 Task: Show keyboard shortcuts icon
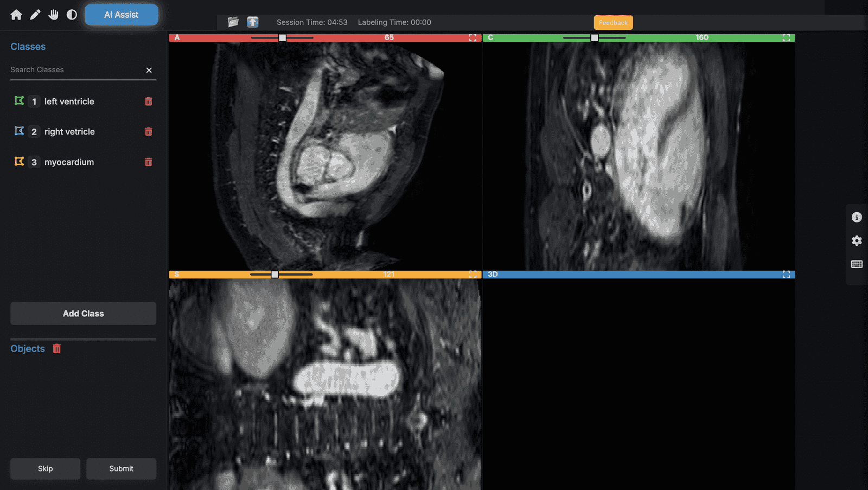[x=857, y=264]
